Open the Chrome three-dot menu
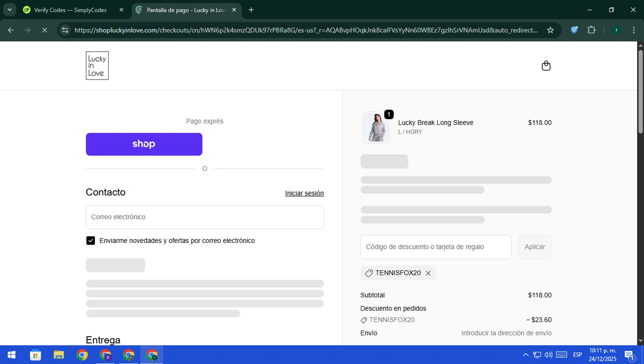This screenshot has height=364, width=644. 634,30
